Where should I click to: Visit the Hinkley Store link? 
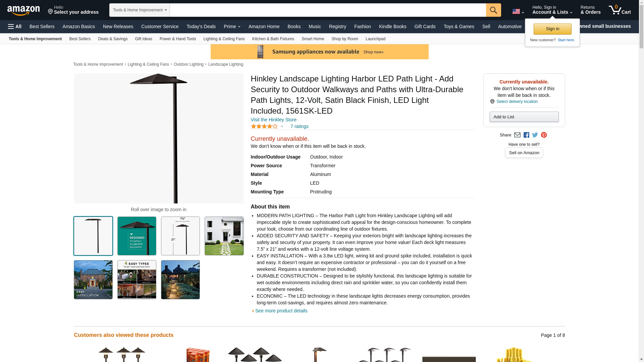tap(273, 120)
